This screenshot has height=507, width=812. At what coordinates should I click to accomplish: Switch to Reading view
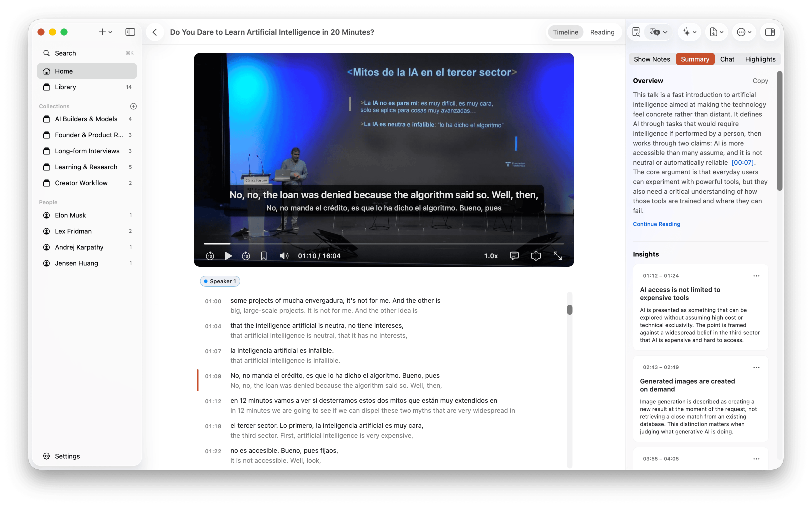pyautogui.click(x=602, y=32)
